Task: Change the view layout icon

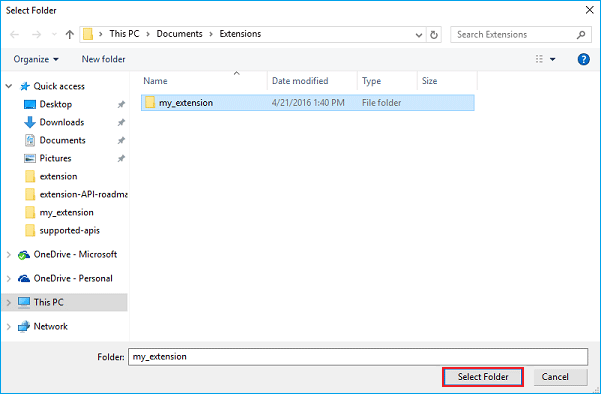Action: (x=539, y=59)
